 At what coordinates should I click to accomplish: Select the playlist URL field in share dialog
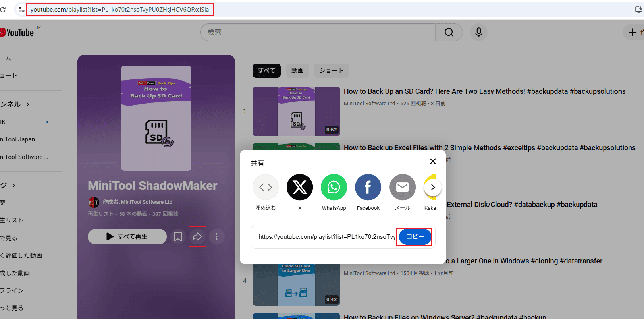[326, 237]
